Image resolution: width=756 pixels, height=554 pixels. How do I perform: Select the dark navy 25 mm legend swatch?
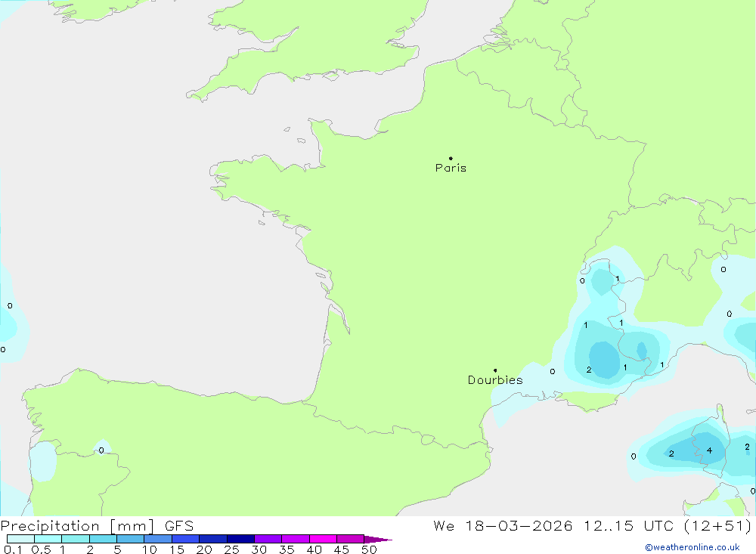(x=240, y=539)
